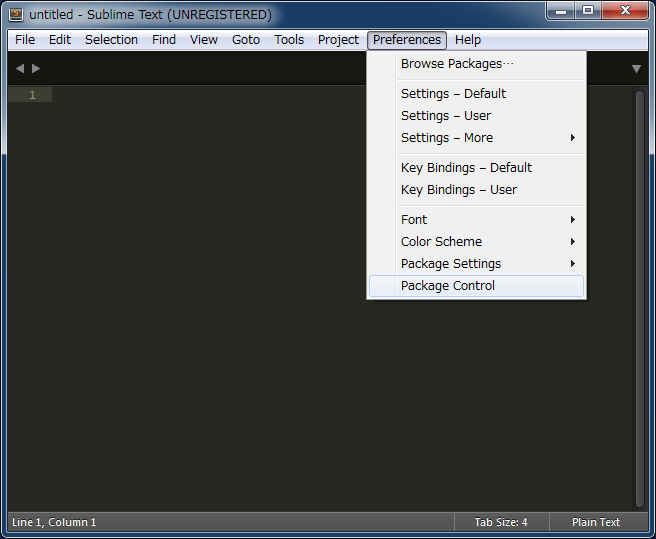Click the previous tab left arrow
Screen dimensions: 656x539
coord(20,68)
